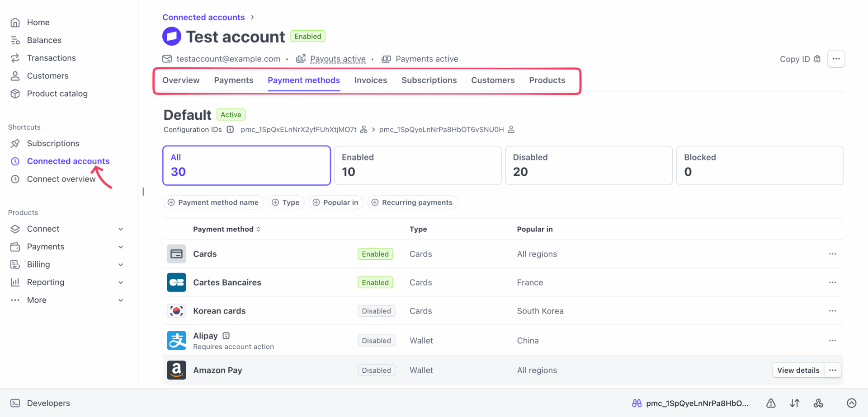Expand the More menu in the sidebar
This screenshot has height=417, width=868.
pos(121,300)
